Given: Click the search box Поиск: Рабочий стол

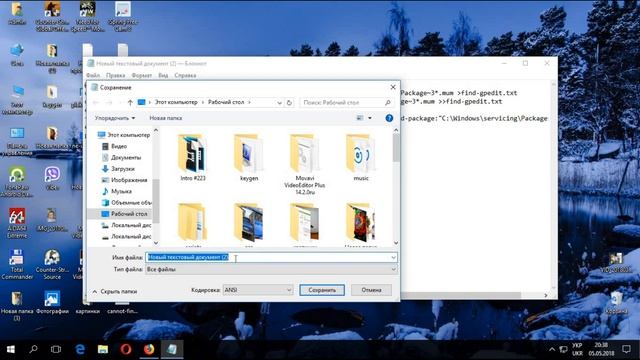Looking at the screenshot, I should [347, 102].
